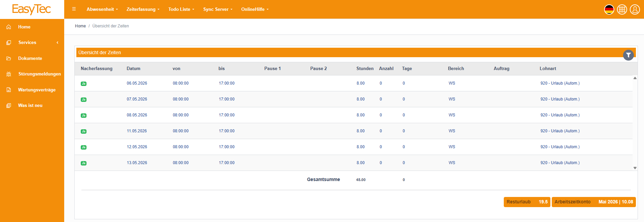Open Störungsmeldungen in the sidebar
Viewport: 644px width, 222px height.
pyautogui.click(x=40, y=74)
